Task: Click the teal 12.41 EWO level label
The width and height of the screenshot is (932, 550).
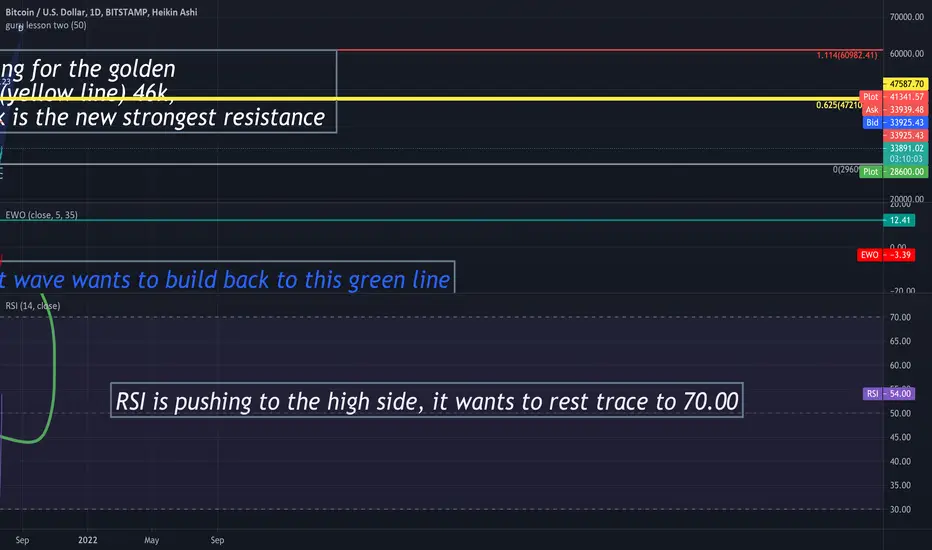Action: click(899, 220)
